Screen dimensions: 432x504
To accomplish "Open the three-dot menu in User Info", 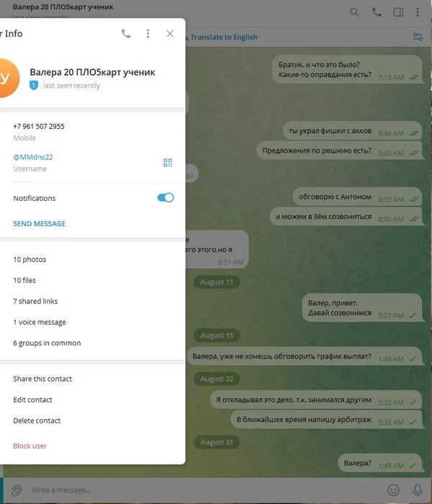I will click(148, 33).
